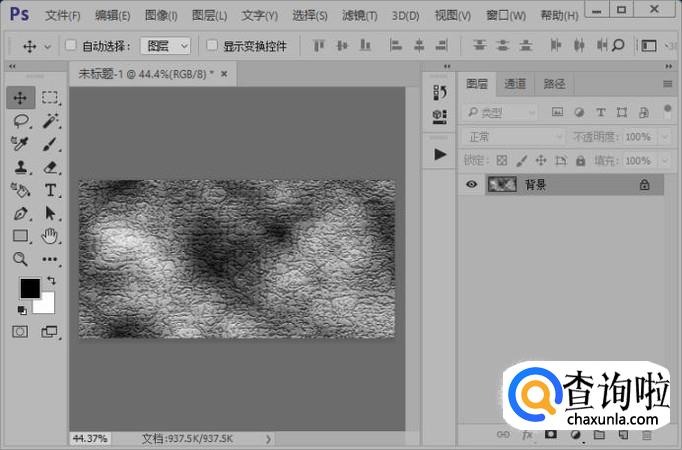Image resolution: width=682 pixels, height=450 pixels.
Task: Create a new layer
Action: (x=623, y=434)
